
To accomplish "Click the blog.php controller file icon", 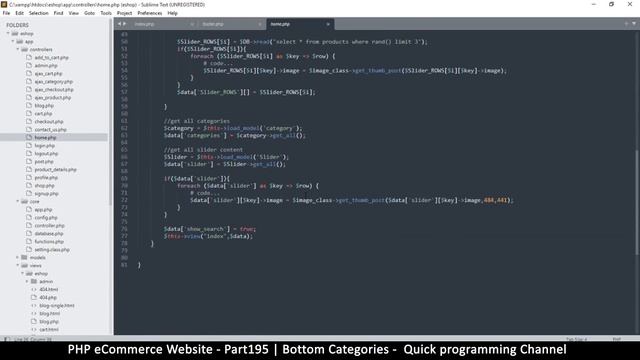I will point(29,105).
